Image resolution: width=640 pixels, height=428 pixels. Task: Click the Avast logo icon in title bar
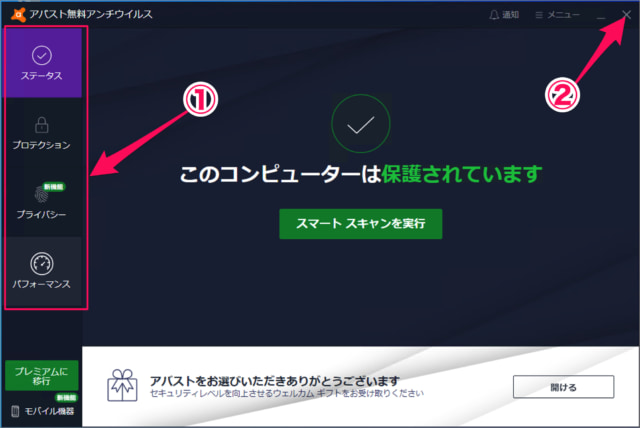tap(18, 15)
